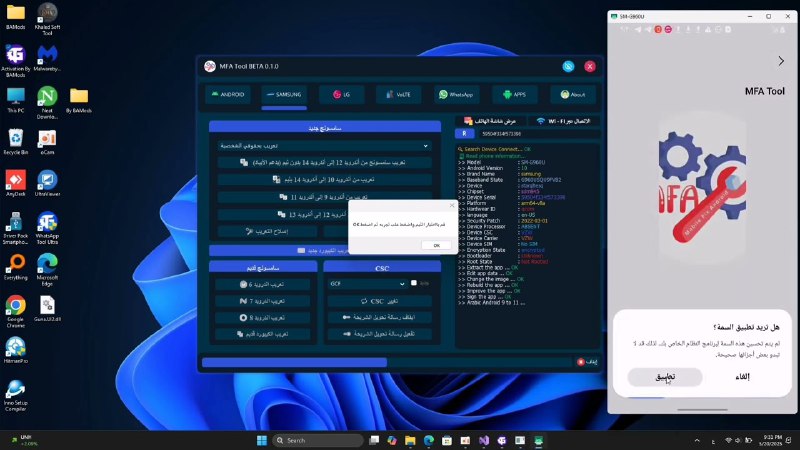Image resolution: width=800 pixels, height=450 pixels.
Task: Open Driver Pack Smartphone desktop icon
Action: [x=16, y=228]
